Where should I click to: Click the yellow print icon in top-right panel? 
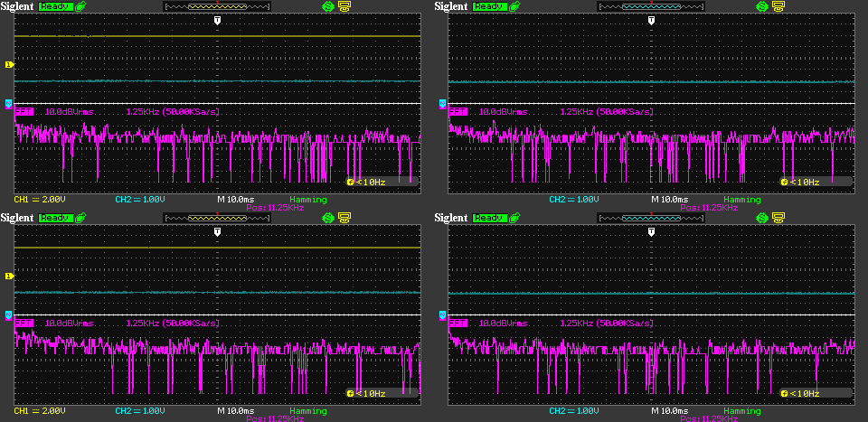[x=778, y=6]
